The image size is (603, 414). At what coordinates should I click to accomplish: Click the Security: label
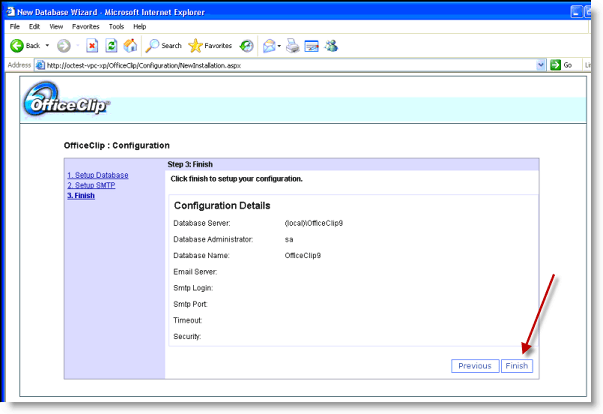[187, 337]
